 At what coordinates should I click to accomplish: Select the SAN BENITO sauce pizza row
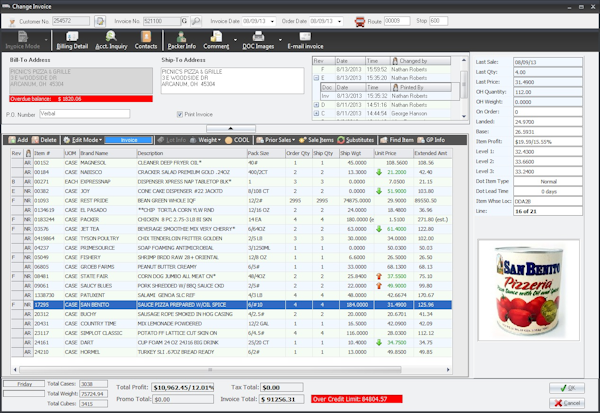pyautogui.click(x=232, y=305)
